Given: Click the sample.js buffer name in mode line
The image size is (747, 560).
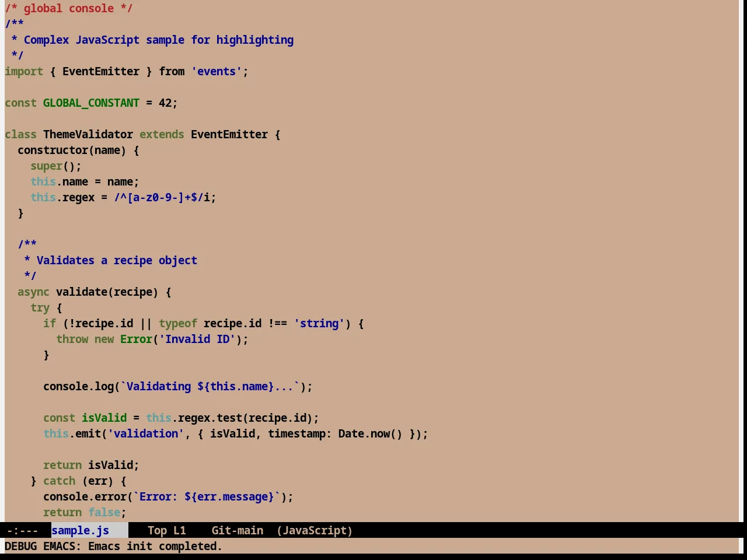Looking at the screenshot, I should 80,530.
